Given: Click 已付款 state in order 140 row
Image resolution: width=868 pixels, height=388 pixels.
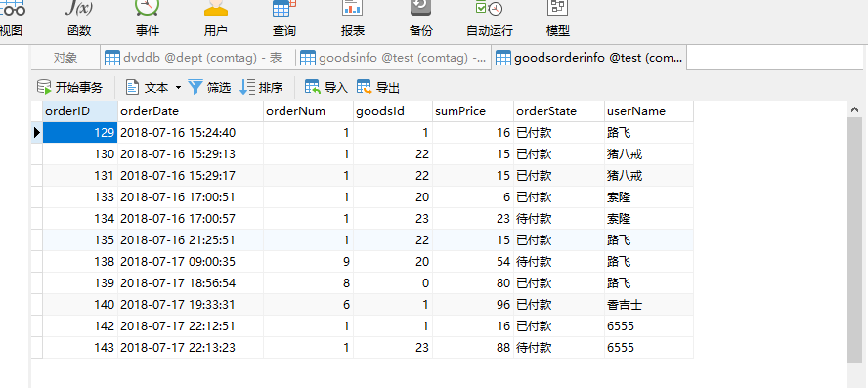Looking at the screenshot, I should point(558,304).
